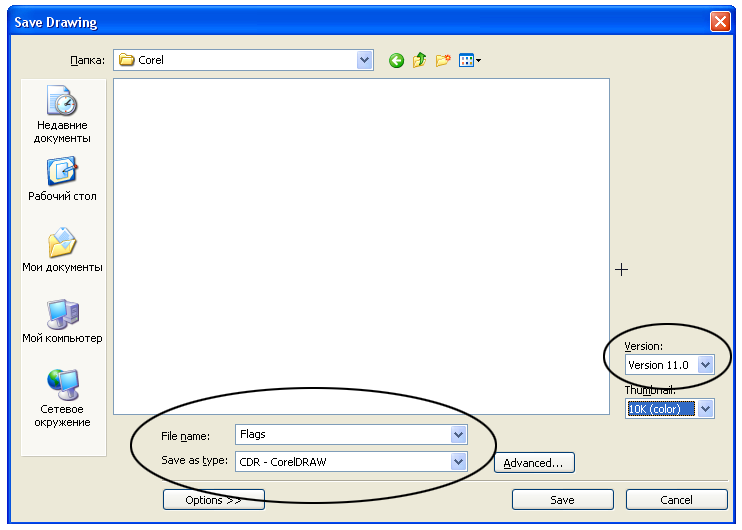This screenshot has height=530, width=742.
Task: Create a new folder
Action: [443, 60]
